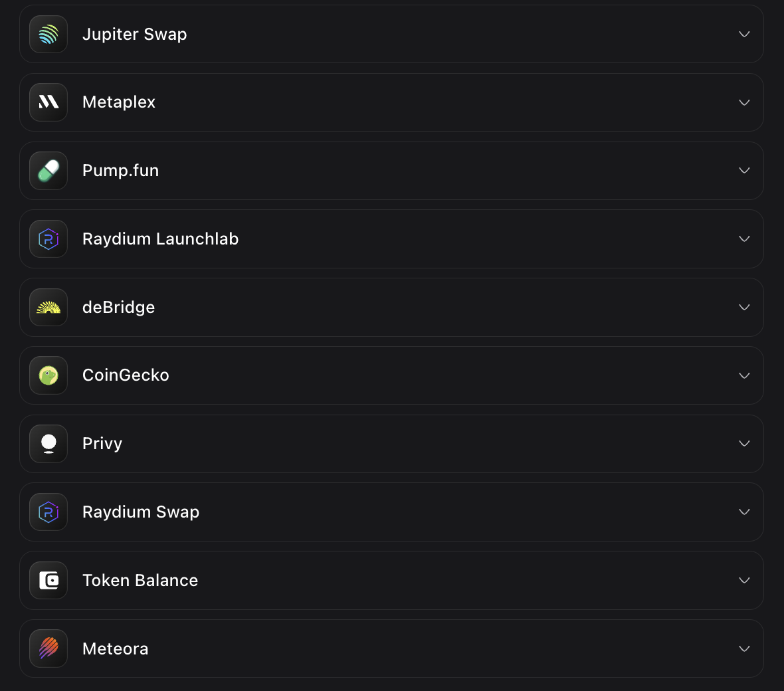Screen dimensions: 784x691
Task: Click the deBridge logo icon
Action: tap(48, 307)
